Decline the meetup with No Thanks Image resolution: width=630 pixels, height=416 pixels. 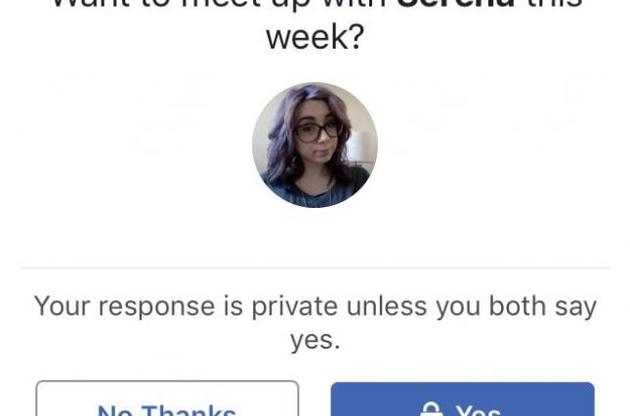pos(167,398)
